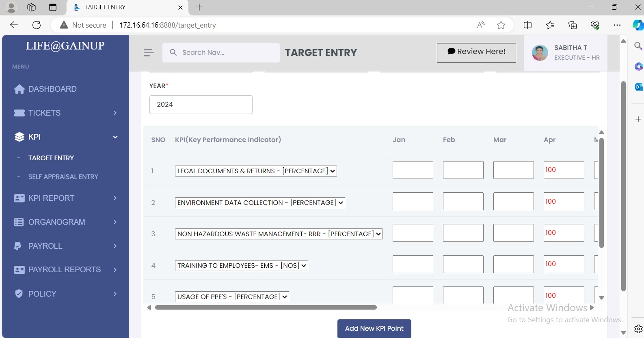
Task: Click the Review Here! button
Action: click(x=476, y=52)
